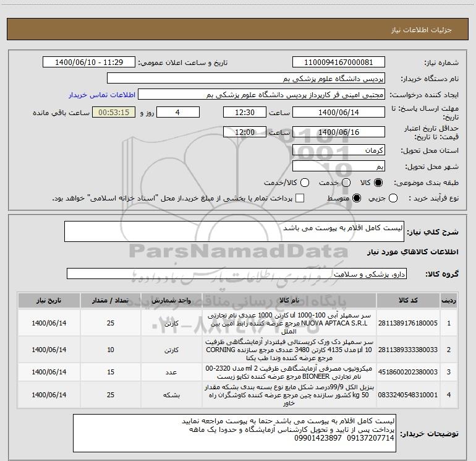Click unit کارتن in row 1
This screenshot has width=476, height=461.
pos(171,324)
